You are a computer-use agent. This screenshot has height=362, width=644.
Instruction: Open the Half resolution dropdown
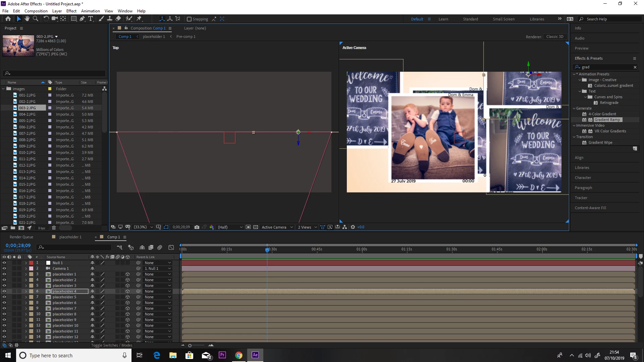click(230, 227)
